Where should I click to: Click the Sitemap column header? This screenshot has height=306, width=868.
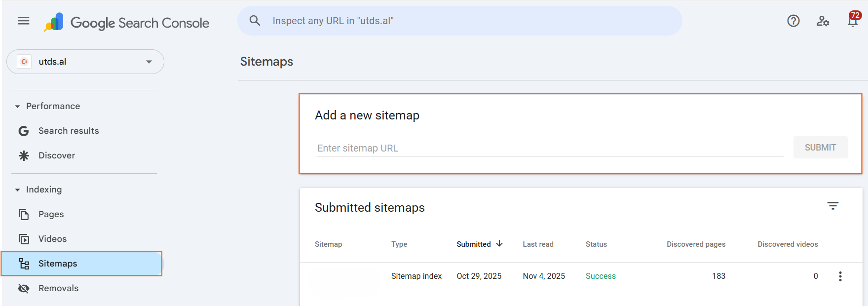pos(329,244)
